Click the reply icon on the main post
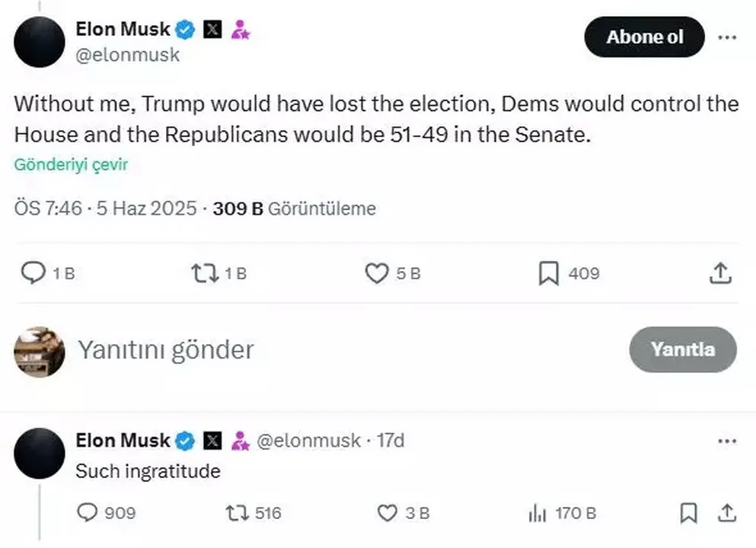The width and height of the screenshot is (756, 548). point(32,273)
